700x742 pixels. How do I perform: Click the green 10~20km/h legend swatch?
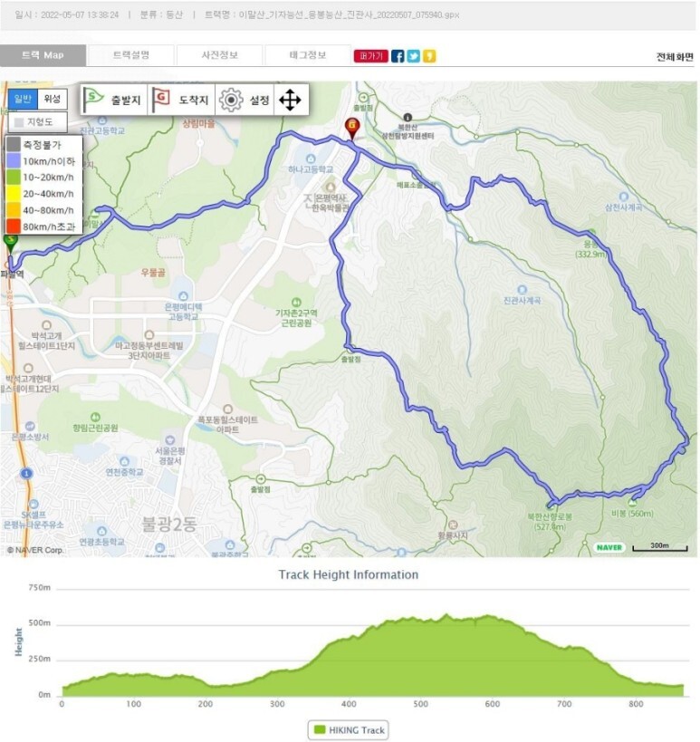14,178
